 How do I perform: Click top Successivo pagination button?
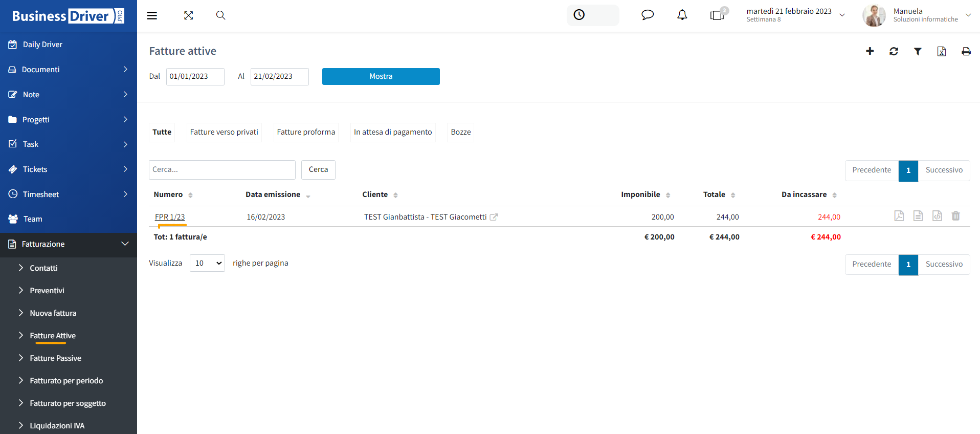tap(944, 170)
